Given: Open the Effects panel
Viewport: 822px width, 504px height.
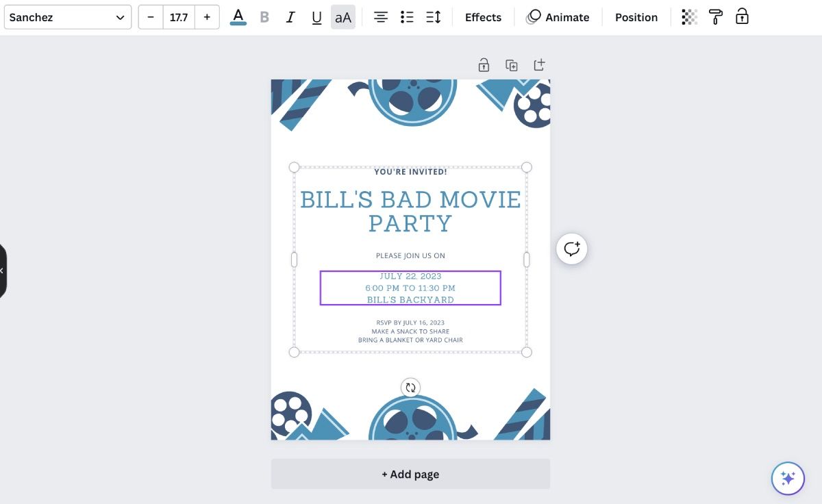Looking at the screenshot, I should pos(483,17).
